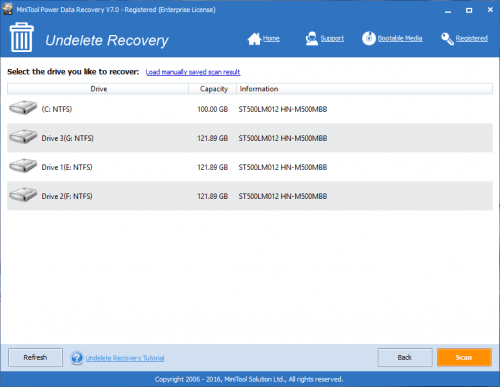Click the Drive 2 F: drive icon
Viewport: 500px width, 387px height.
point(23,195)
